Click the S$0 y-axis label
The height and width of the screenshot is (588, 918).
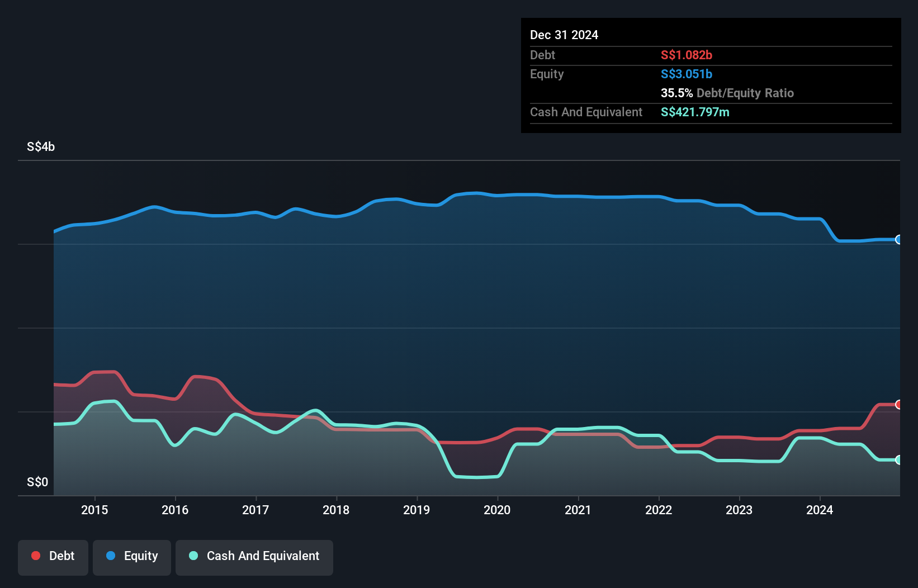(x=37, y=482)
